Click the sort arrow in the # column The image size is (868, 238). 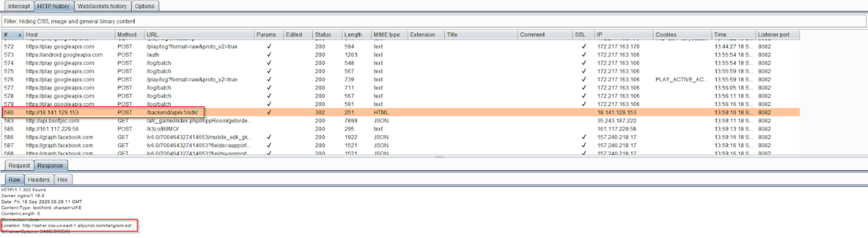[x=20, y=35]
